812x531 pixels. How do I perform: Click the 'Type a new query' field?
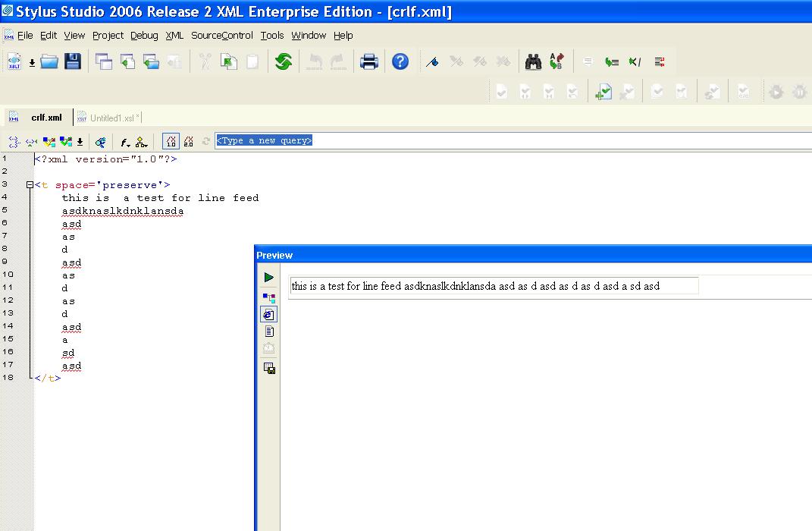(264, 140)
